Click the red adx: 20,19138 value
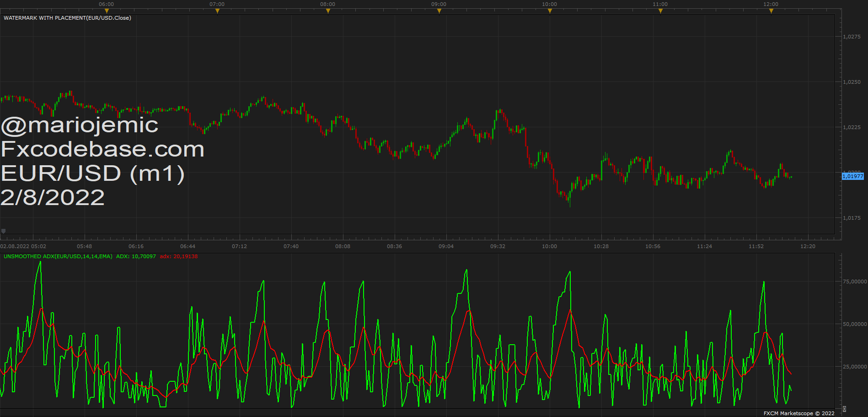The height and width of the screenshot is (417, 868). point(179,256)
